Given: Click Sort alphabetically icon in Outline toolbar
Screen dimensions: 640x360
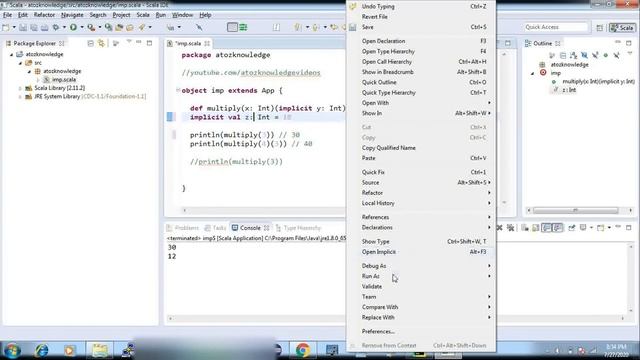Looking at the screenshot, I should pyautogui.click(x=574, y=55).
